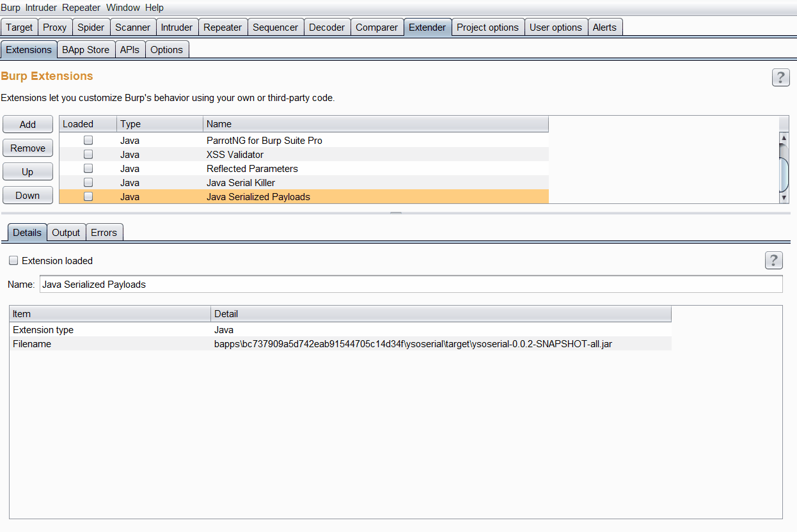Switch to the Decoder tab
The width and height of the screenshot is (797, 532).
(327, 27)
